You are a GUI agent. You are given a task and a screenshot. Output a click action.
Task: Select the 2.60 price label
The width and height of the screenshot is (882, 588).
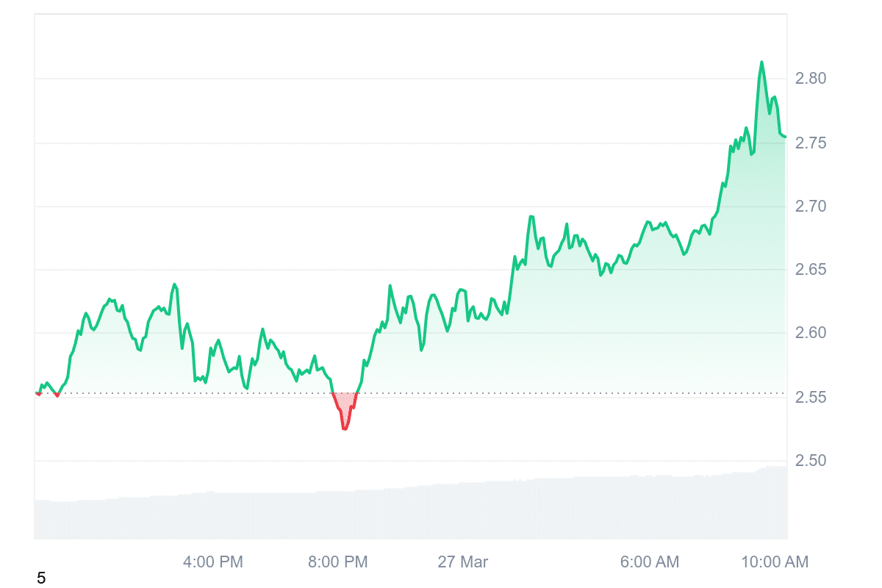click(811, 333)
